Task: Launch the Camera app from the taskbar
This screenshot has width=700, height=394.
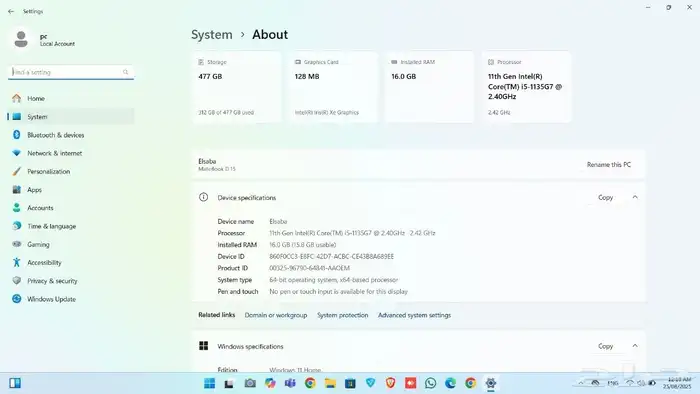Action: coord(250,383)
